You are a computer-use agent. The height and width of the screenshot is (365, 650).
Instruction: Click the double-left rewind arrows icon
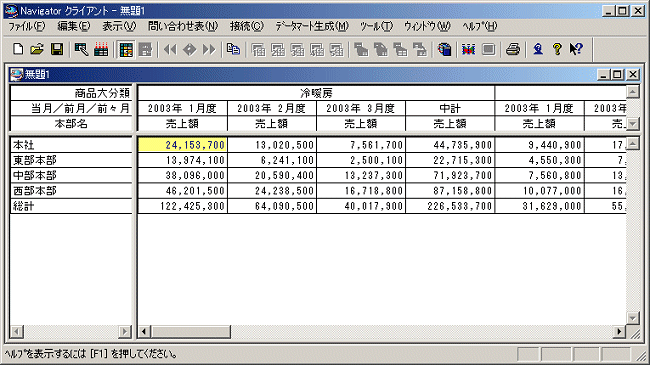coord(170,50)
